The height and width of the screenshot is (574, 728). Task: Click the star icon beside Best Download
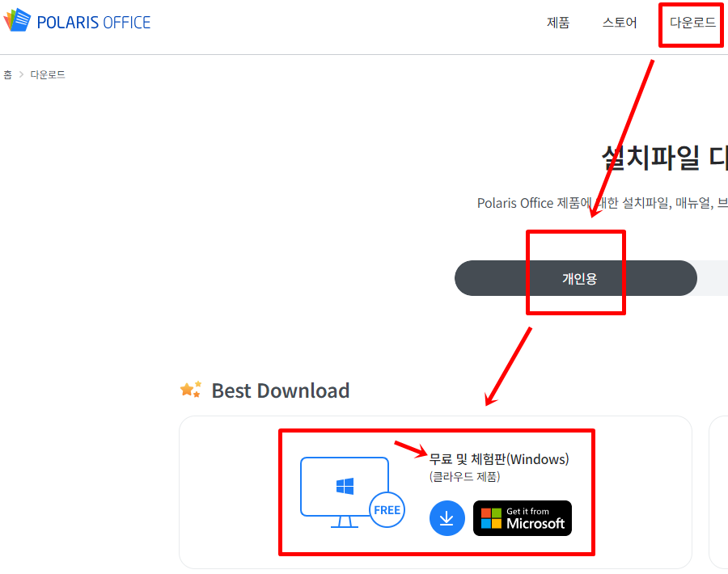coord(191,390)
